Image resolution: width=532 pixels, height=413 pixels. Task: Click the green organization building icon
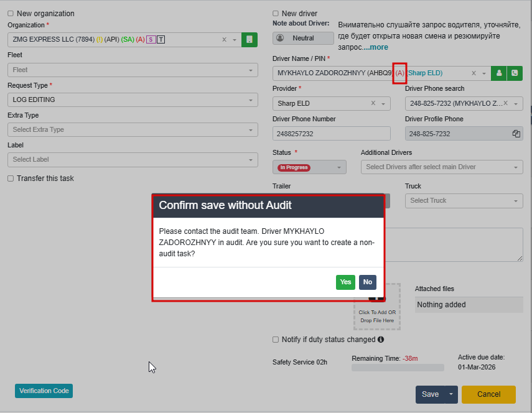point(250,40)
